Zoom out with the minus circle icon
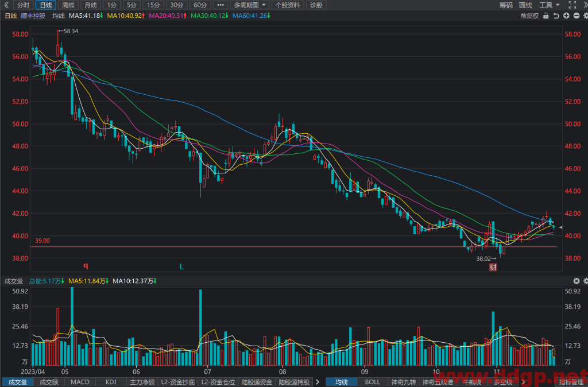Viewport: 588px width, 387px height. coord(577,16)
